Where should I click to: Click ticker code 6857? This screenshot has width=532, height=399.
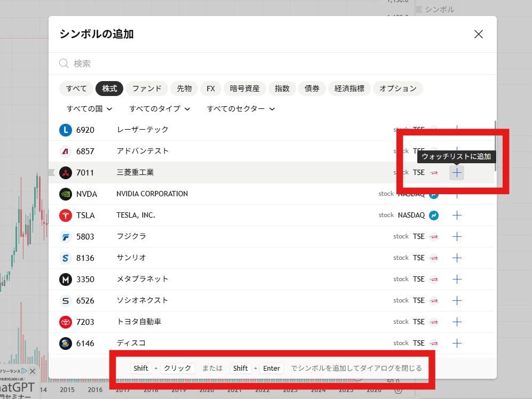pyautogui.click(x=85, y=151)
